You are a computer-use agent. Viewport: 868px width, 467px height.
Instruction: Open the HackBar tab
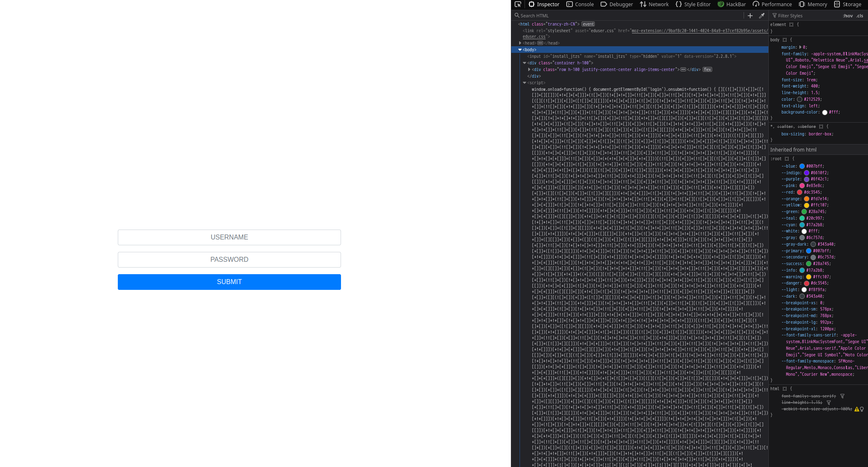732,4
